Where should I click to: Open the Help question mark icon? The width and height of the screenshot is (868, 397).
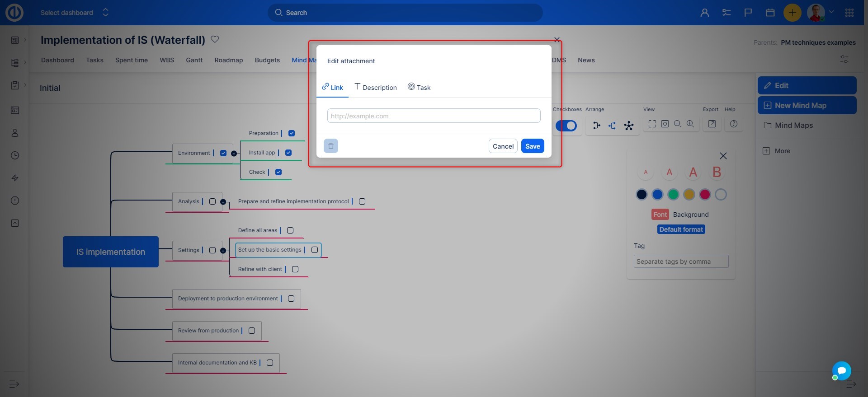733,124
